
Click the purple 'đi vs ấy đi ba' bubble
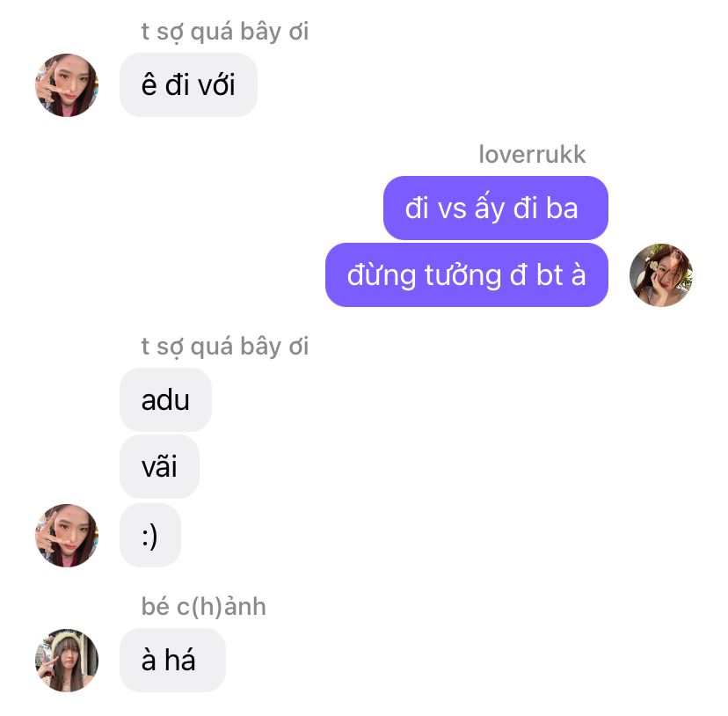coord(495,208)
